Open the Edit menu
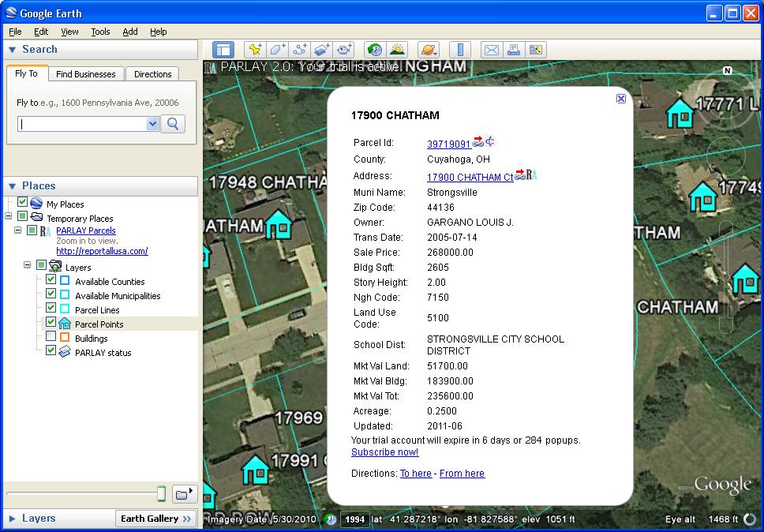764x532 pixels. pos(41,32)
